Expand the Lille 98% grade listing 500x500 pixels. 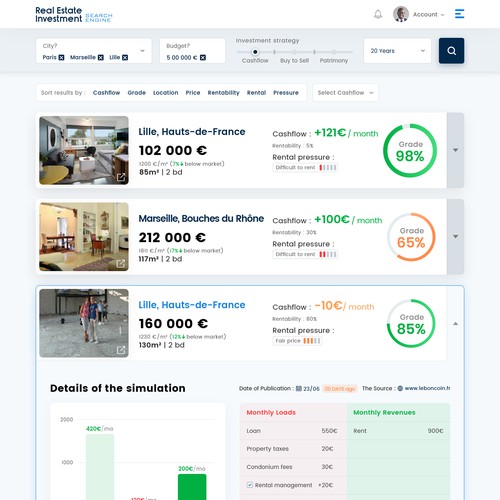coord(455,150)
